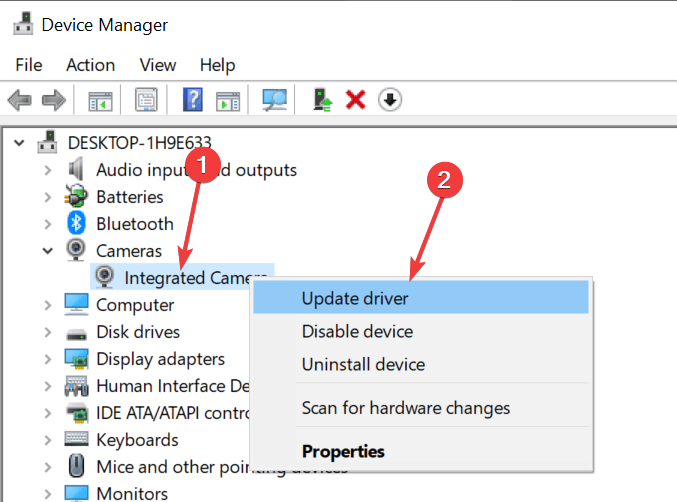Expand the Bluetooth category
Screen dimensions: 677x502
coord(47,224)
